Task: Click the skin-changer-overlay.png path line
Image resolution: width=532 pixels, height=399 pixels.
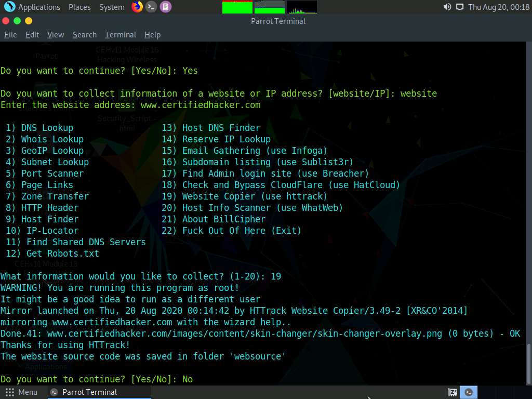Action: coord(260,334)
